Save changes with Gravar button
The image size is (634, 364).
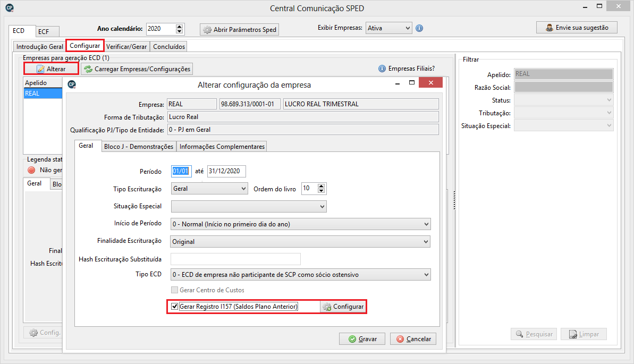coord(362,339)
